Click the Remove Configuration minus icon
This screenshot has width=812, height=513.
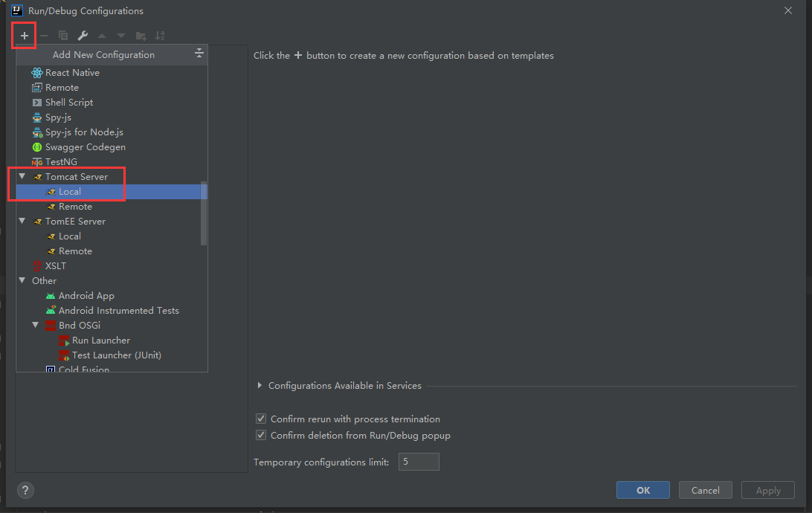[x=44, y=36]
